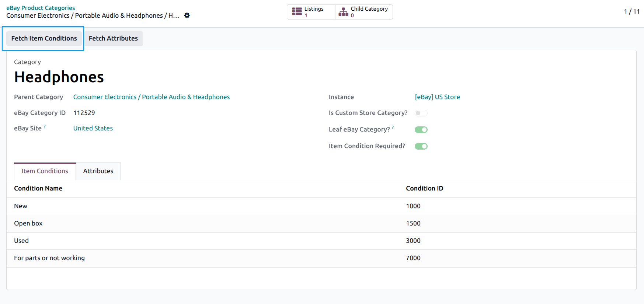Image resolution: width=644 pixels, height=304 pixels.
Task: Open Child Category stat button
Action: [x=364, y=12]
